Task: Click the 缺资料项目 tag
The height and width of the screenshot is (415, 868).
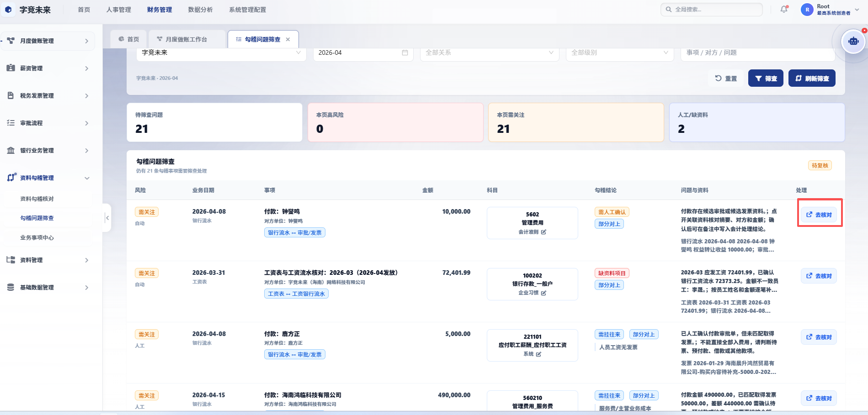Action: pyautogui.click(x=612, y=273)
